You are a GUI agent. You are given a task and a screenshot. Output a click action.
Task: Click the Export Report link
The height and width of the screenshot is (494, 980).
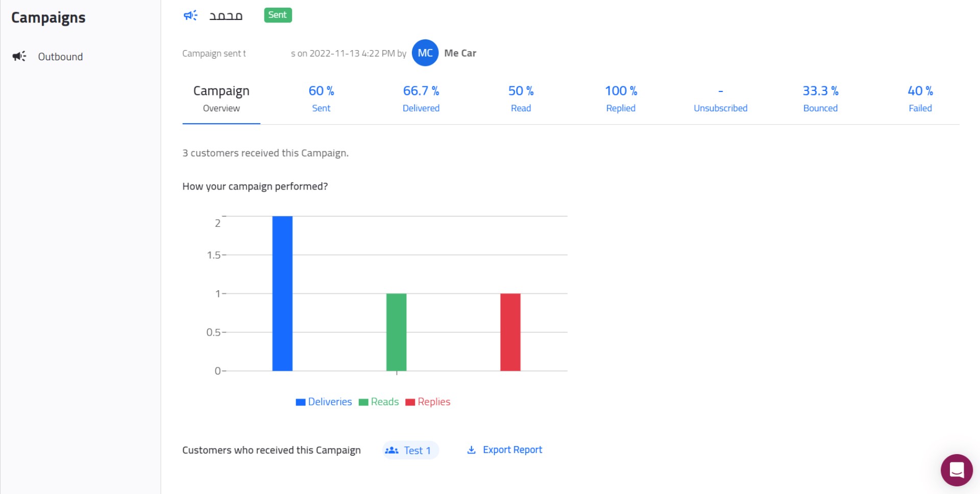(512, 450)
